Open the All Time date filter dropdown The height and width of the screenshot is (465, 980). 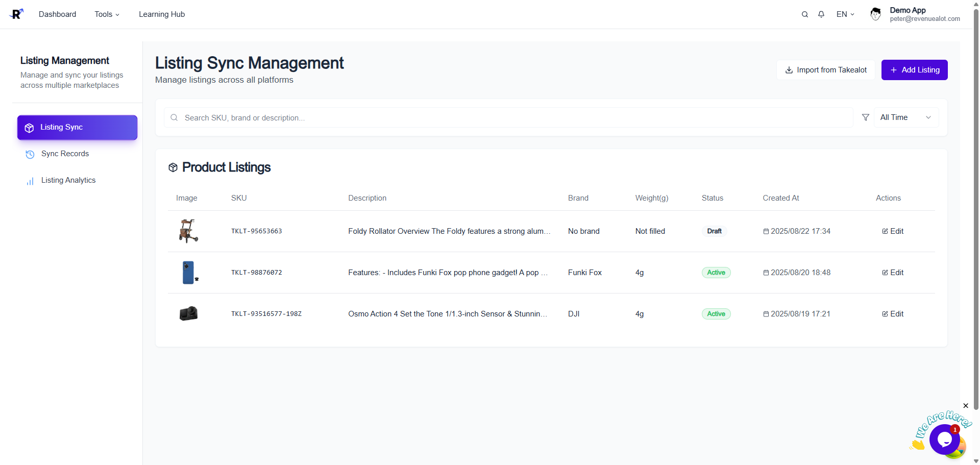[x=906, y=117]
